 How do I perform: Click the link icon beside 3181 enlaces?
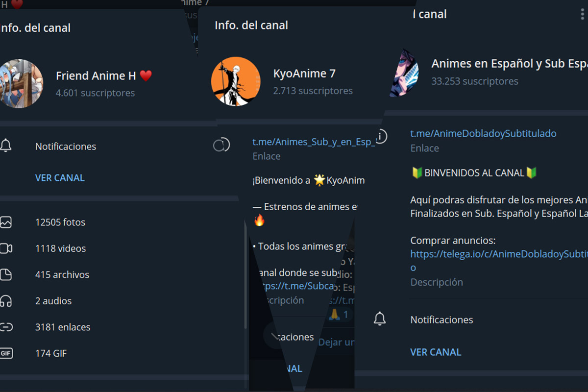click(x=6, y=327)
